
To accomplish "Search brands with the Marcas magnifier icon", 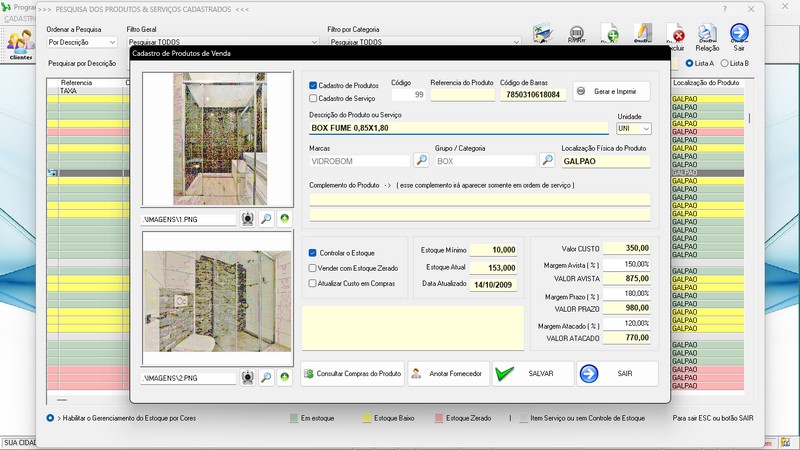I will coord(421,160).
